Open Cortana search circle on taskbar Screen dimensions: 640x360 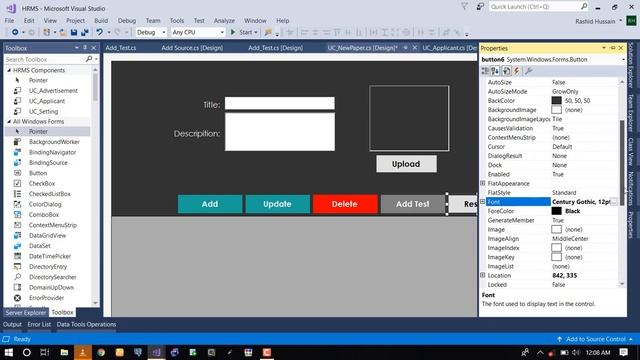(x=27, y=352)
